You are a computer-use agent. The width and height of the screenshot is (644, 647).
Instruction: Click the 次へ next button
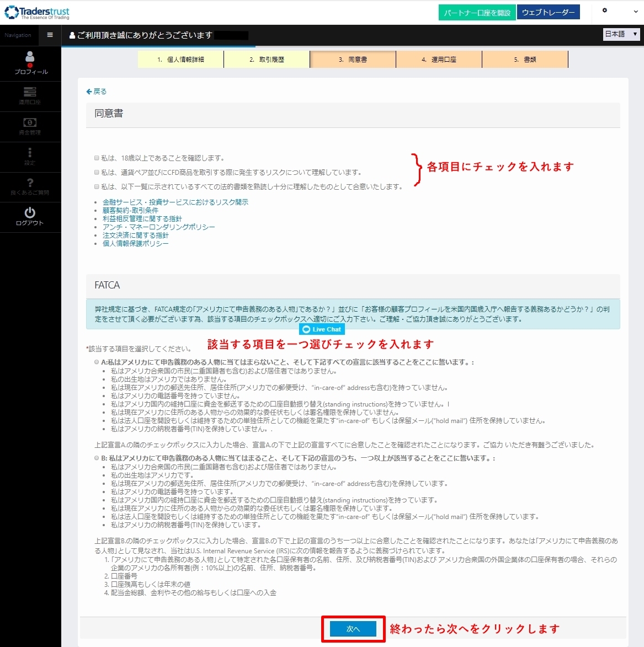click(x=353, y=629)
